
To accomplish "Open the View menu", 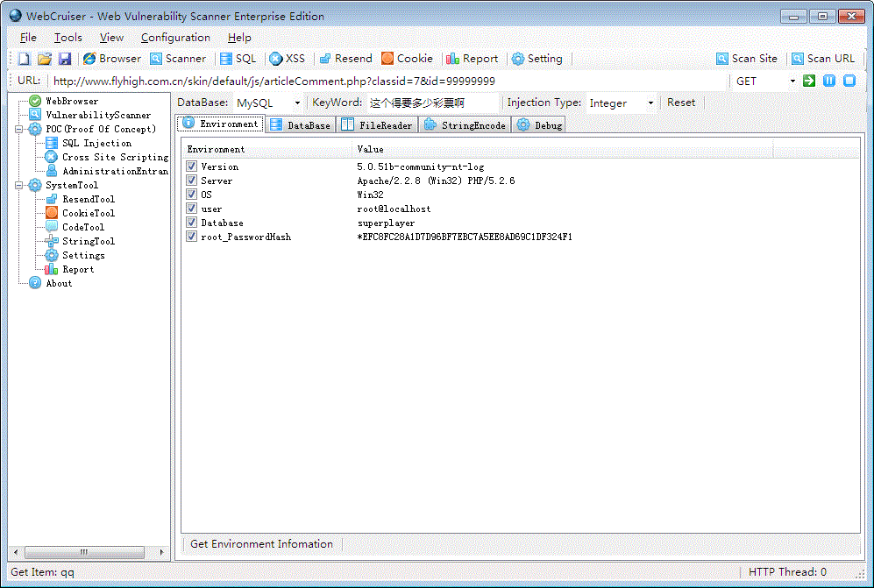I will coord(111,38).
